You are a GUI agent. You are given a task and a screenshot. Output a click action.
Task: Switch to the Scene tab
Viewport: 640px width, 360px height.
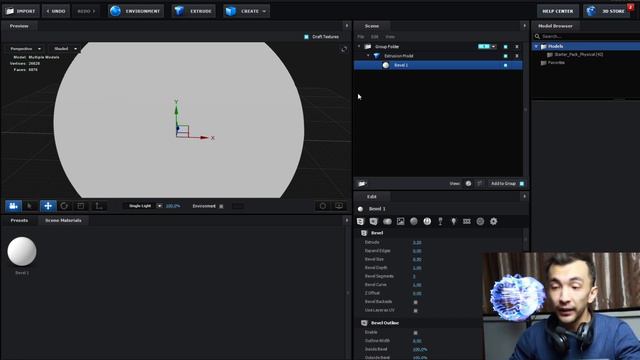click(x=371, y=26)
